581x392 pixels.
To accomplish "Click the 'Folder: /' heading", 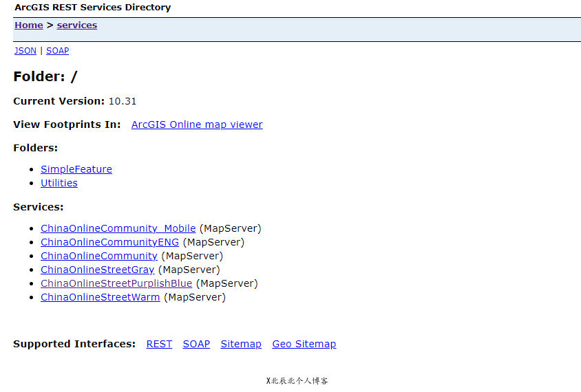I will coord(45,76).
